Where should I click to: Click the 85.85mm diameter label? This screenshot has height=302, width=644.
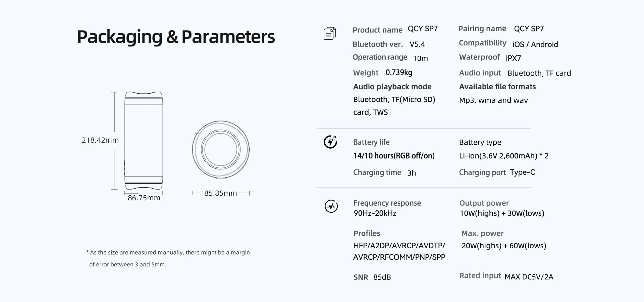click(x=220, y=193)
